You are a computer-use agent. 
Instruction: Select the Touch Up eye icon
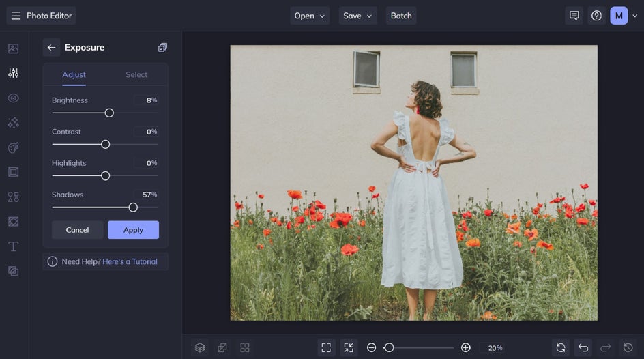13,98
